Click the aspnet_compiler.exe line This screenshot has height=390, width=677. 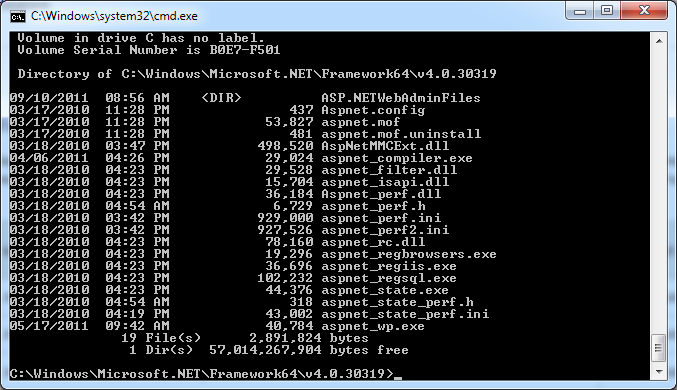(x=241, y=158)
